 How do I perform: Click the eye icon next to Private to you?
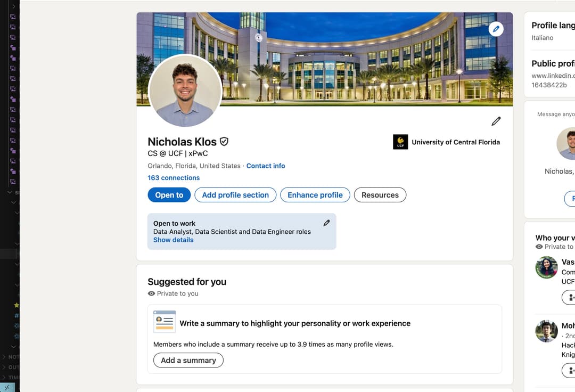pyautogui.click(x=151, y=293)
